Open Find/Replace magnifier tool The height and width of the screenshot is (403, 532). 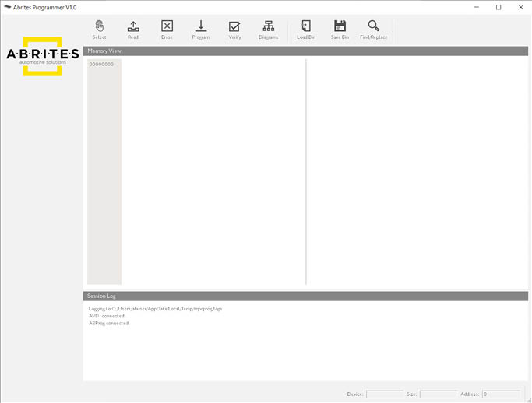tap(373, 26)
